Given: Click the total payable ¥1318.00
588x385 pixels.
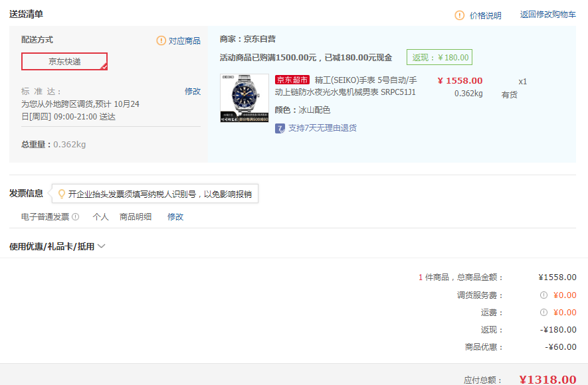Looking at the screenshot, I should coord(548,380).
